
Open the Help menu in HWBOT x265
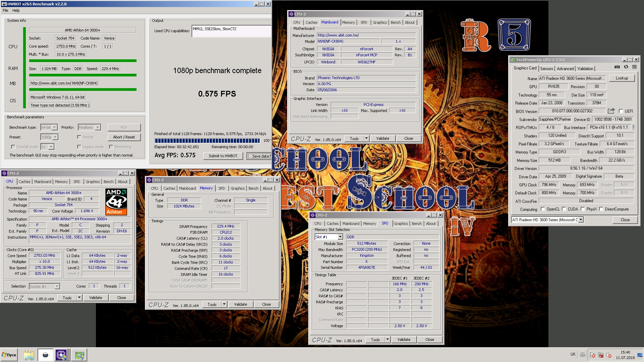(x=16, y=10)
